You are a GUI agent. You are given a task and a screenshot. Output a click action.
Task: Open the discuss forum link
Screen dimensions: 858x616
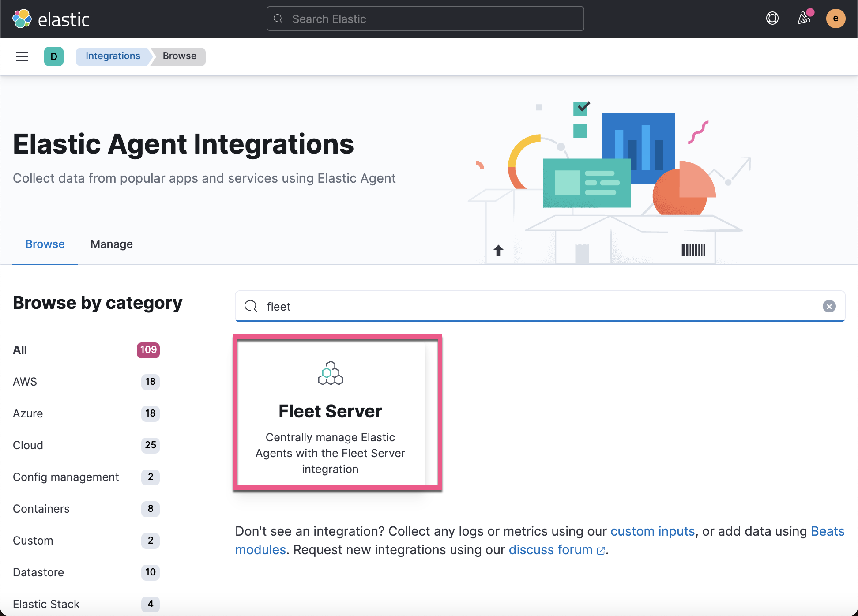point(556,550)
